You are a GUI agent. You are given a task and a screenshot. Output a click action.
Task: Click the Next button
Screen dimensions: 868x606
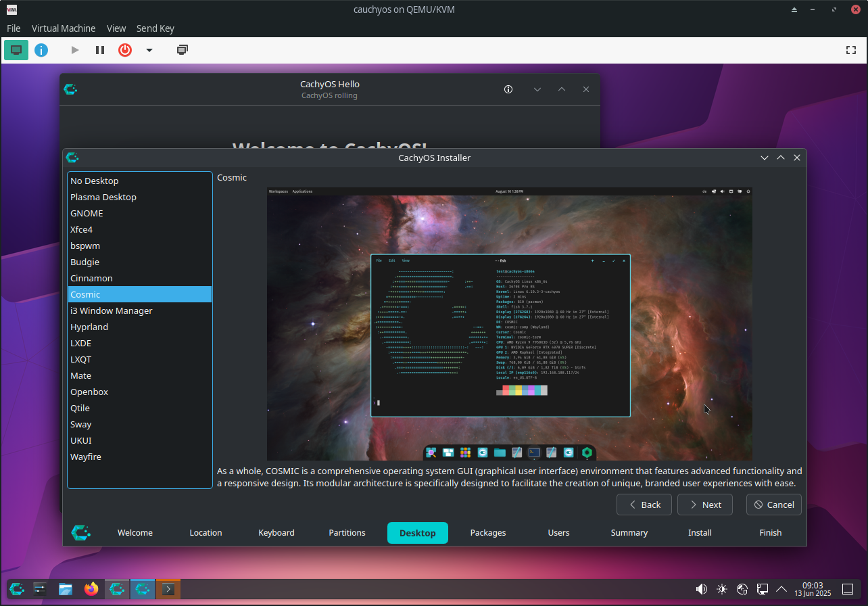coord(705,505)
